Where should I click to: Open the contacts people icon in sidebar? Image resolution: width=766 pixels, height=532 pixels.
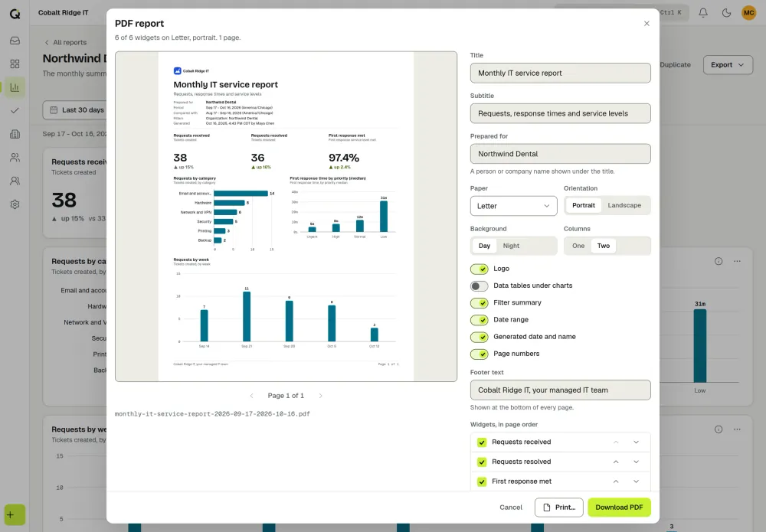pyautogui.click(x=15, y=157)
